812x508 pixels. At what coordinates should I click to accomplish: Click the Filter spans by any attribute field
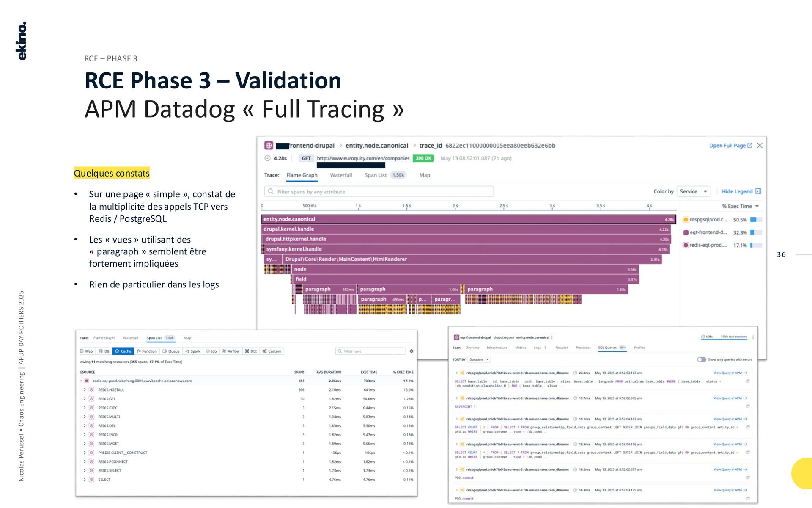click(379, 191)
